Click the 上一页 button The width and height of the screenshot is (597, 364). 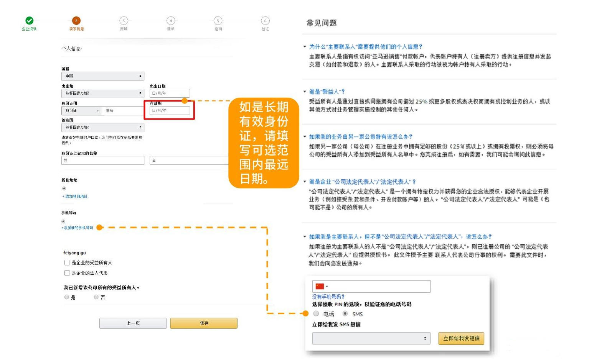click(x=133, y=323)
